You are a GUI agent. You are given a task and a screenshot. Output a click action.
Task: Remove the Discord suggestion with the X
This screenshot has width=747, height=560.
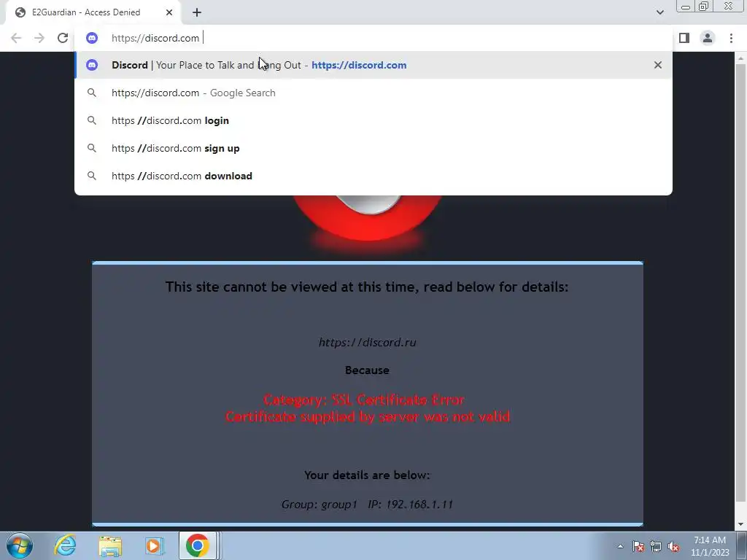tap(658, 65)
